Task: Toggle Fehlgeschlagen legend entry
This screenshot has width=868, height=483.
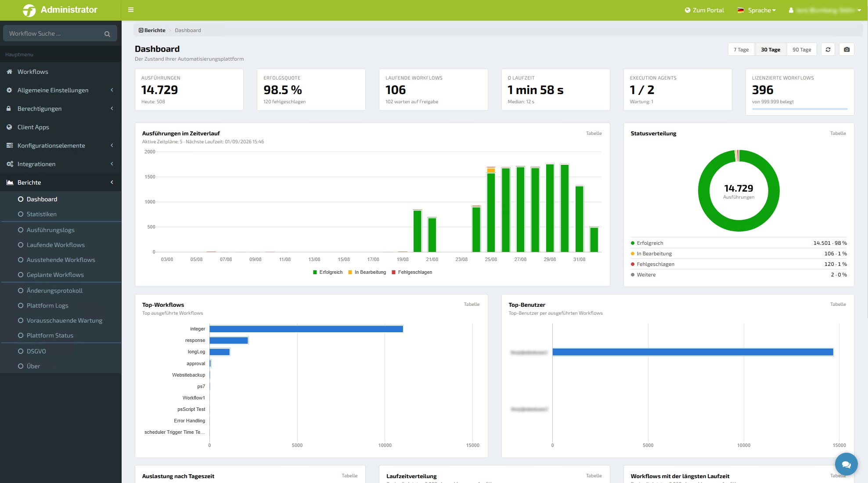Action: pos(412,272)
